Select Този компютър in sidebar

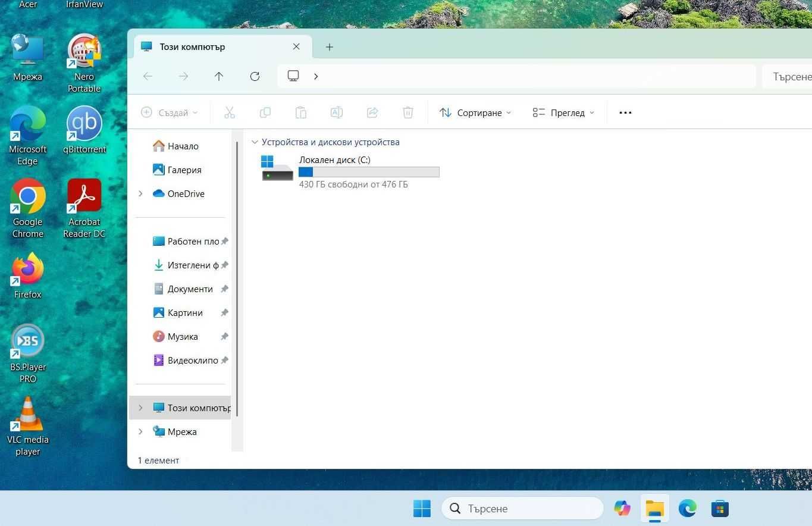click(x=180, y=408)
